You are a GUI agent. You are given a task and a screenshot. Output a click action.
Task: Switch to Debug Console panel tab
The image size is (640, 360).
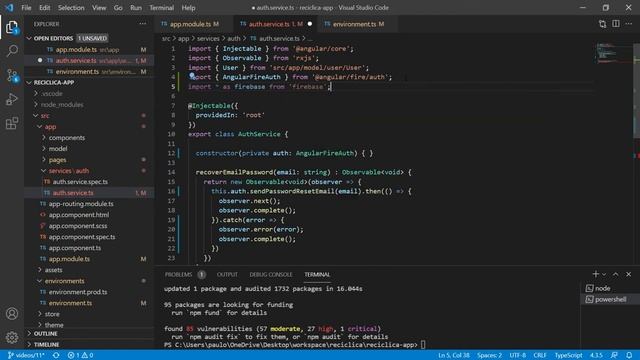pos(271,274)
